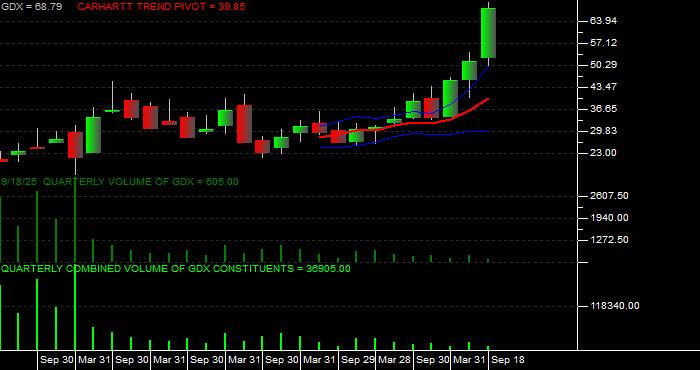The height and width of the screenshot is (370, 700).
Task: Click the 57.12 price axis value
Action: tap(603, 43)
